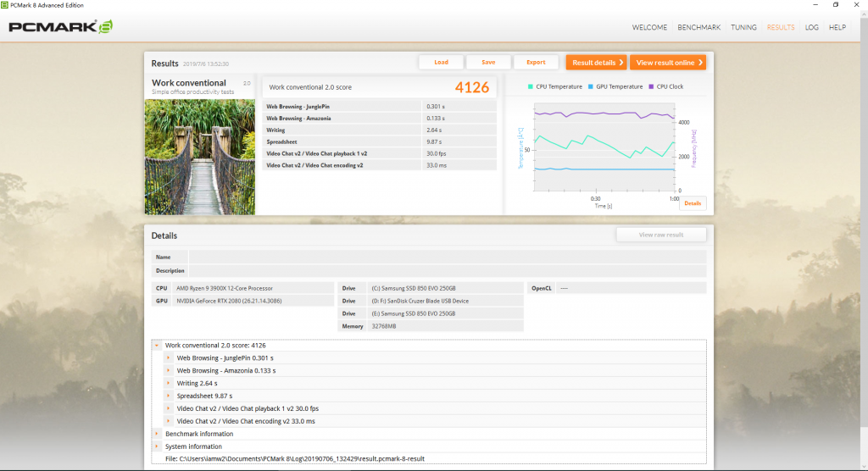
Task: Click the Name input field
Action: (447, 257)
